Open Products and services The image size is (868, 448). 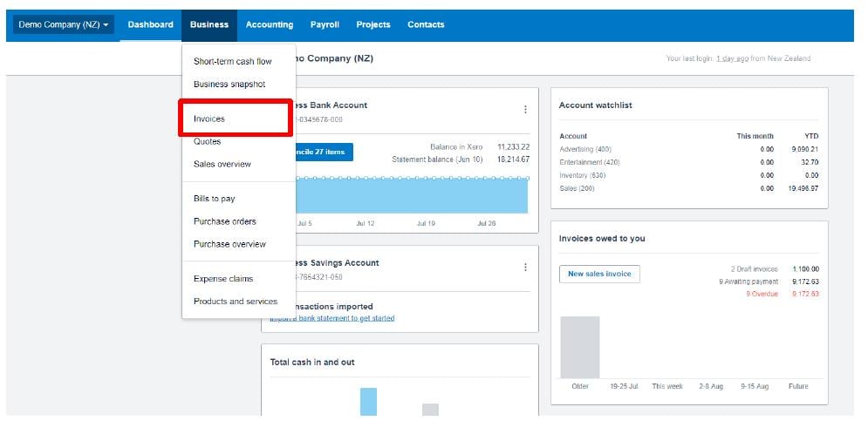coord(236,302)
